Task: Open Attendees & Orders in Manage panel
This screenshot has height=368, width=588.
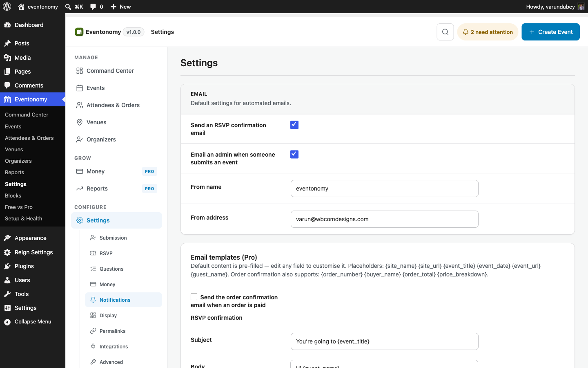Action: pos(116,105)
